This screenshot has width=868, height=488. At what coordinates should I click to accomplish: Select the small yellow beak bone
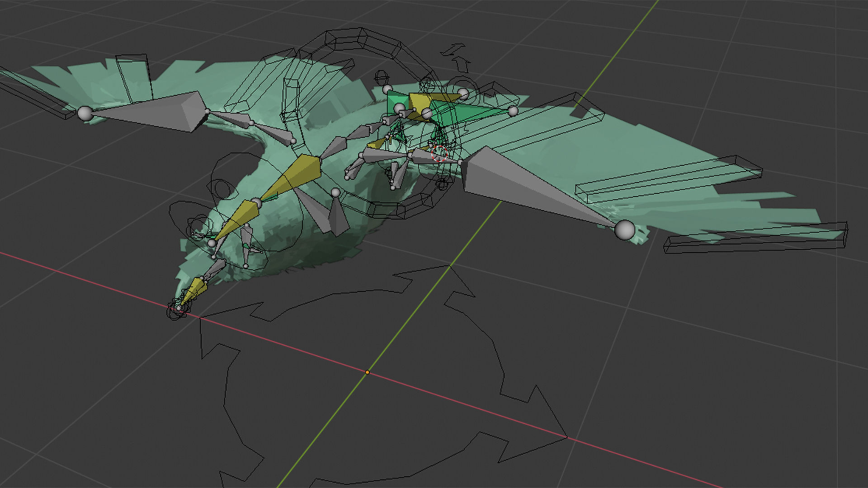(195, 291)
